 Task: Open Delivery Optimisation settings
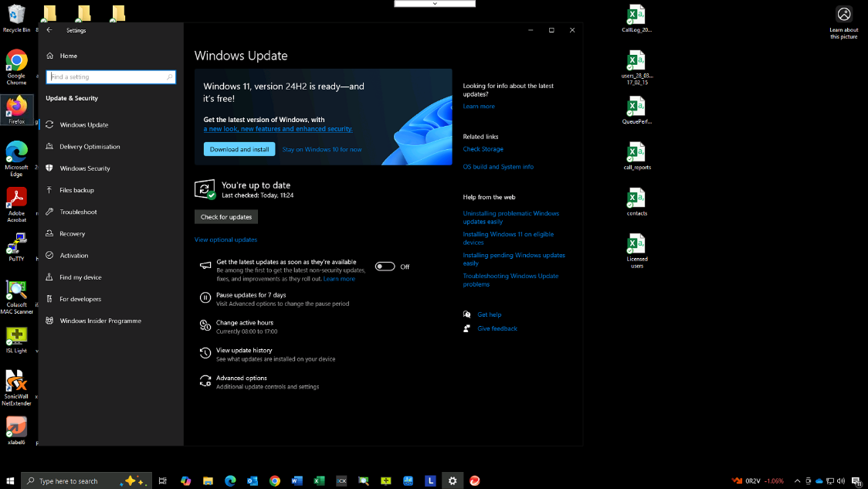click(90, 147)
